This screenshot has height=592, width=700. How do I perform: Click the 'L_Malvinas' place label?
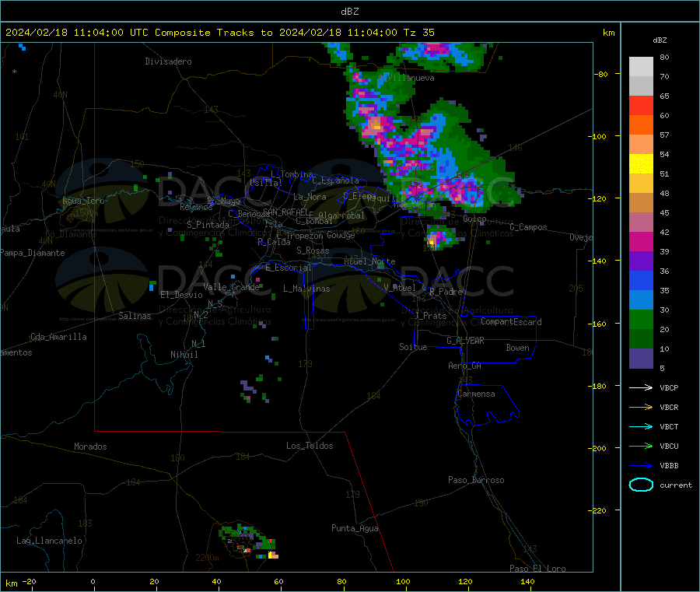[x=306, y=289]
